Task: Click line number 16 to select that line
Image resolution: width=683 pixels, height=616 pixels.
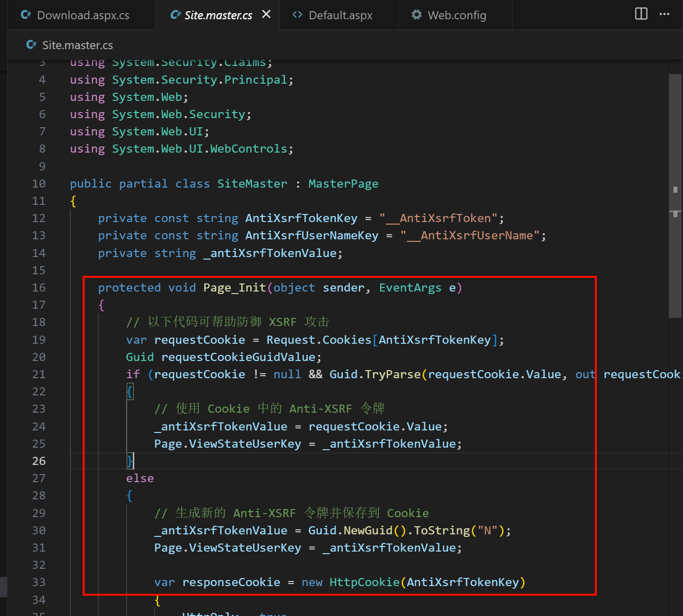Action: 39,287
